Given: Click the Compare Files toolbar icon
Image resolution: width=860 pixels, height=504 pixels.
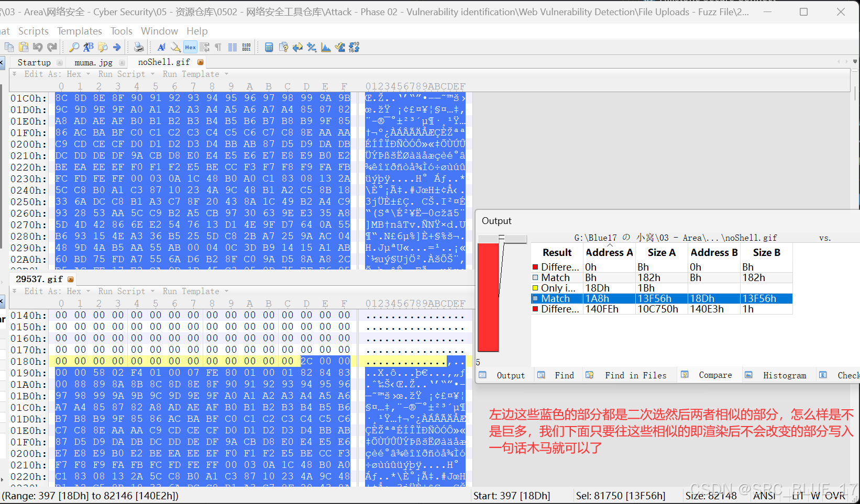Looking at the screenshot, I should point(283,47).
